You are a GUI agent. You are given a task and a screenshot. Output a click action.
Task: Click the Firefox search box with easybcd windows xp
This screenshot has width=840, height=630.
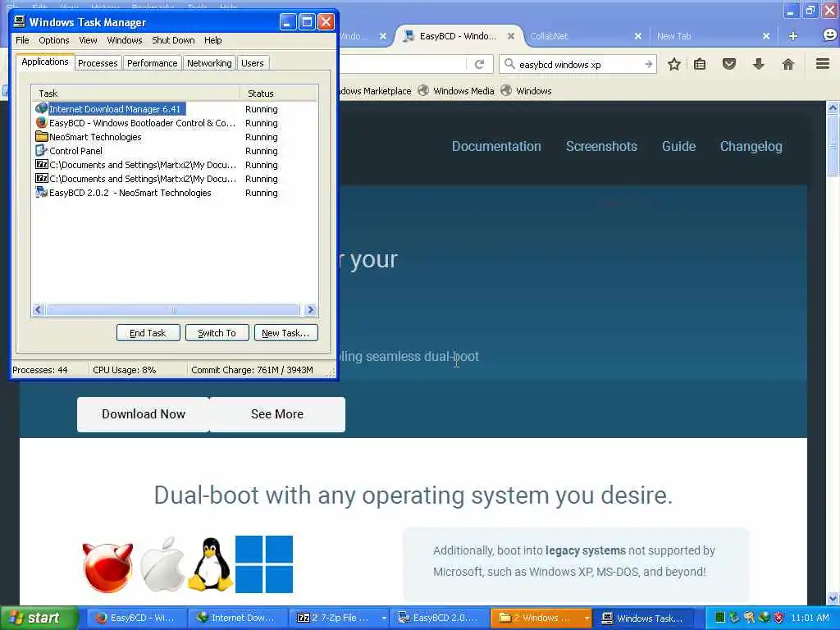click(578, 64)
